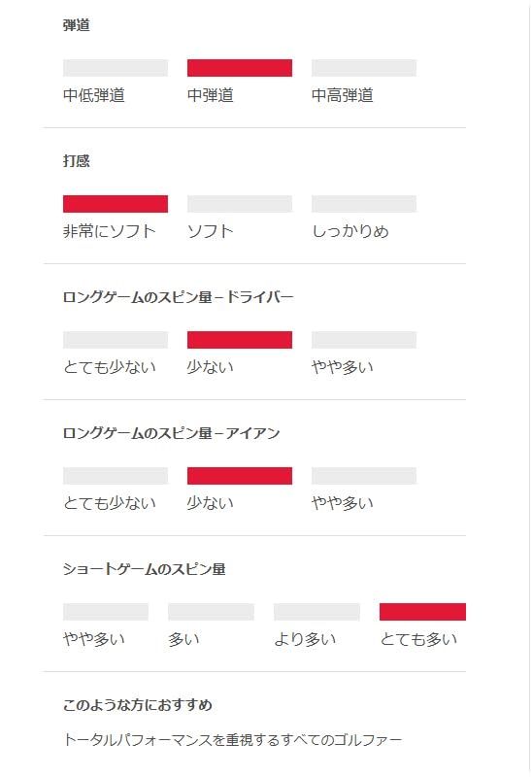Select the gray しっかりめ bar

(x=364, y=204)
